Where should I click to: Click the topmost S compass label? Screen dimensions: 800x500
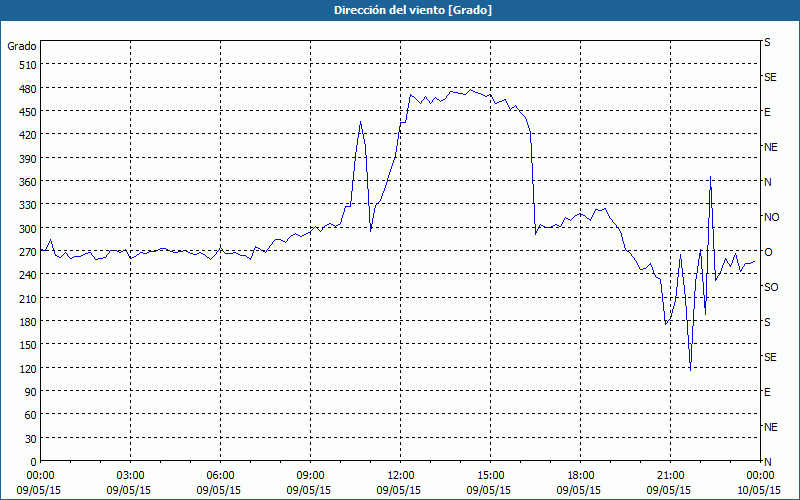click(767, 42)
